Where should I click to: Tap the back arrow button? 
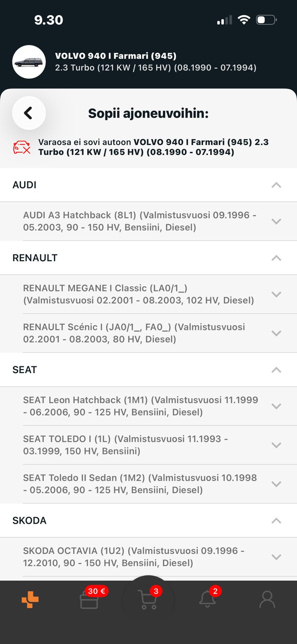tap(29, 113)
